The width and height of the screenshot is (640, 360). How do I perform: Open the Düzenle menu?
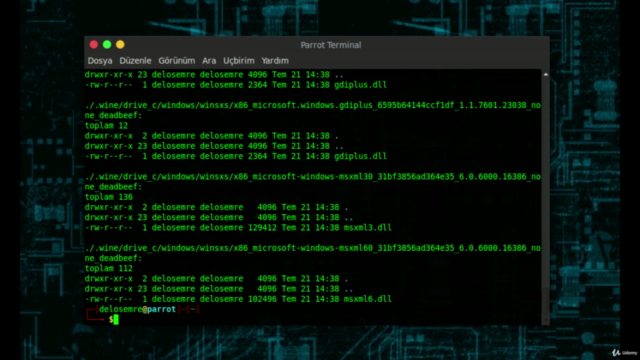coord(135,61)
